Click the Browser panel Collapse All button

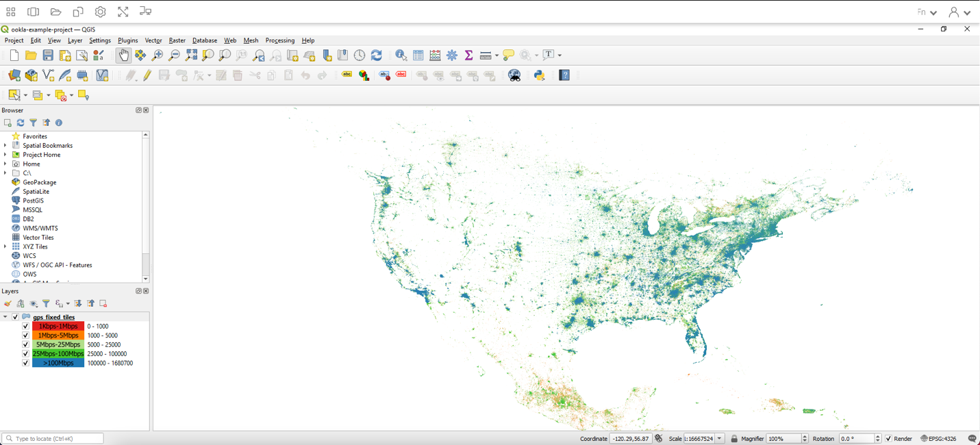click(46, 123)
